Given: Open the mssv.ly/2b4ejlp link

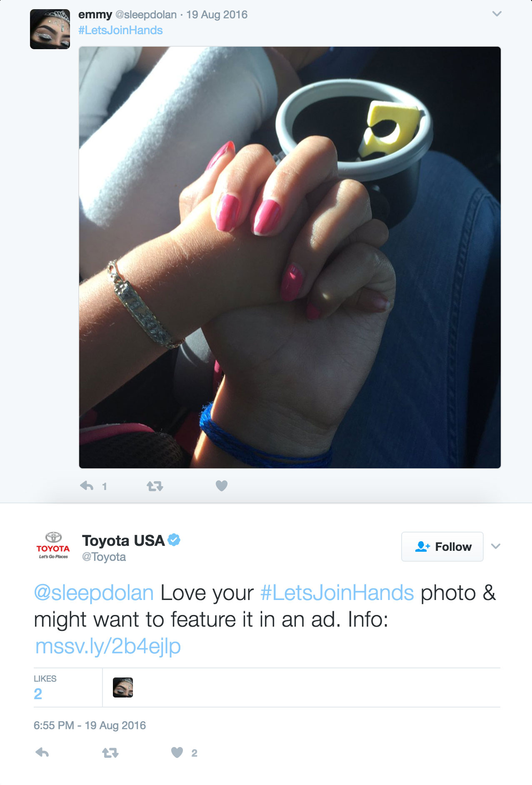Looking at the screenshot, I should tap(108, 646).
